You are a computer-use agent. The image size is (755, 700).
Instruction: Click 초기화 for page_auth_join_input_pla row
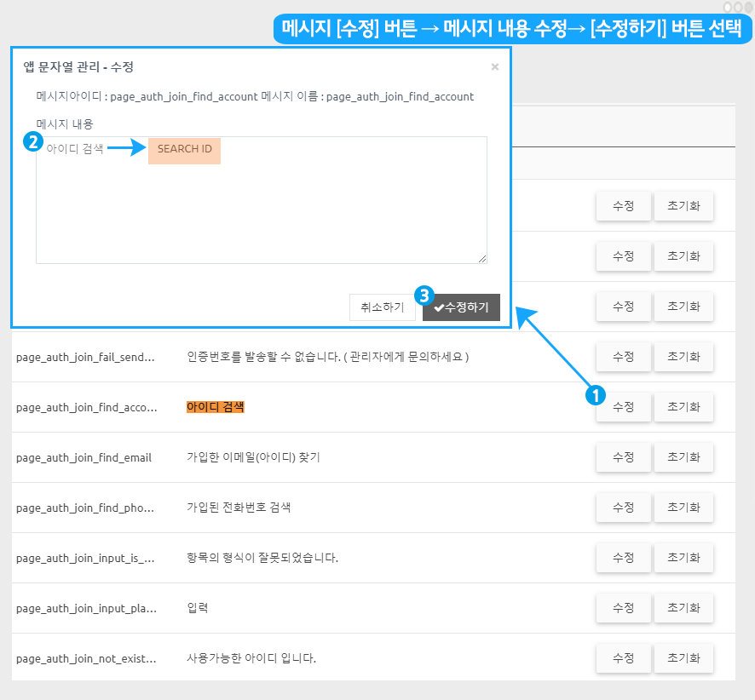click(x=683, y=608)
